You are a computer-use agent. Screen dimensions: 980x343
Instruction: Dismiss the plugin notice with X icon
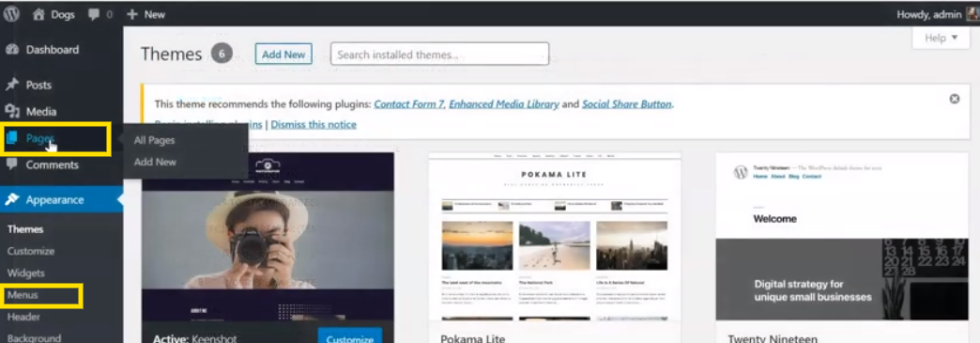tap(955, 99)
